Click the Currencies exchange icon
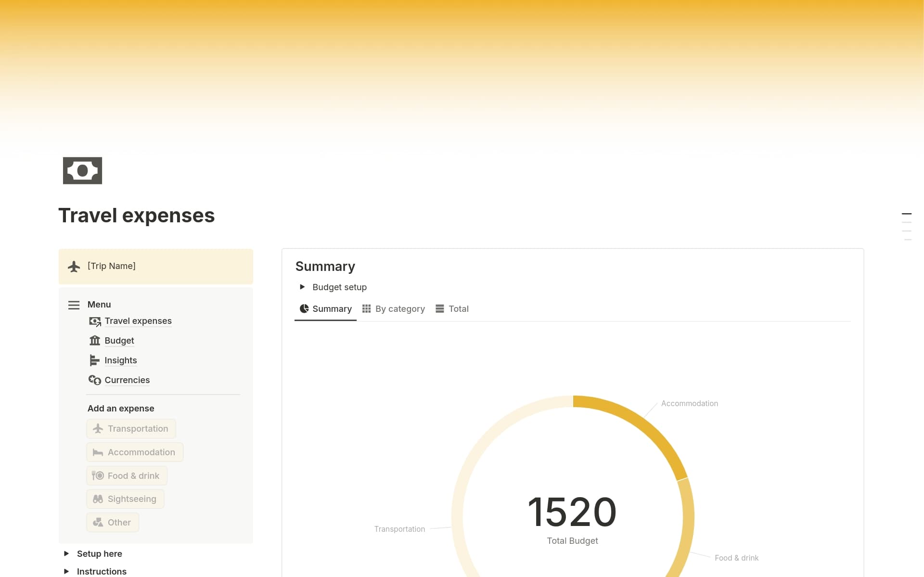The width and height of the screenshot is (924, 577). pos(95,380)
